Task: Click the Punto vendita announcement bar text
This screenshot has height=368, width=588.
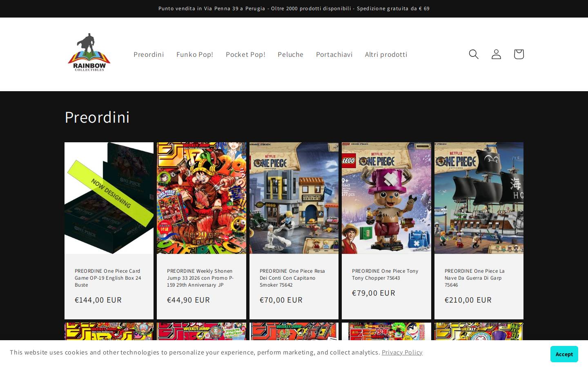Action: coord(294,9)
